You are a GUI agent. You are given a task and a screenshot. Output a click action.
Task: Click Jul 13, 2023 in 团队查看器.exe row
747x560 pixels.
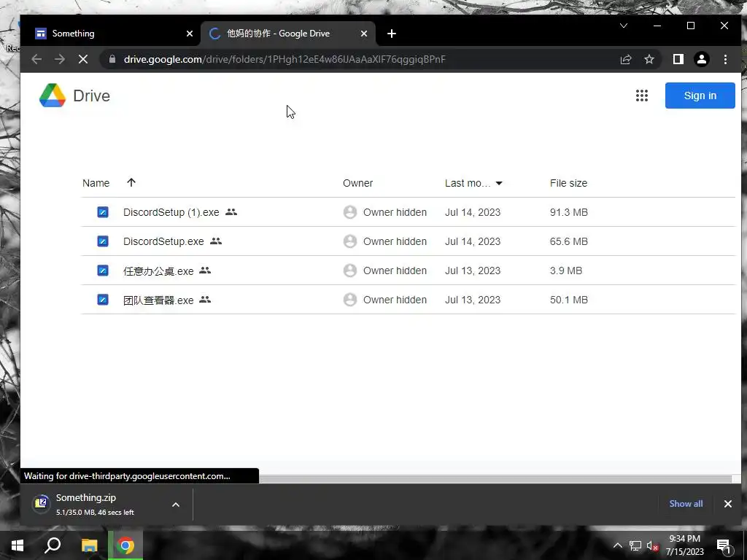pyautogui.click(x=473, y=300)
